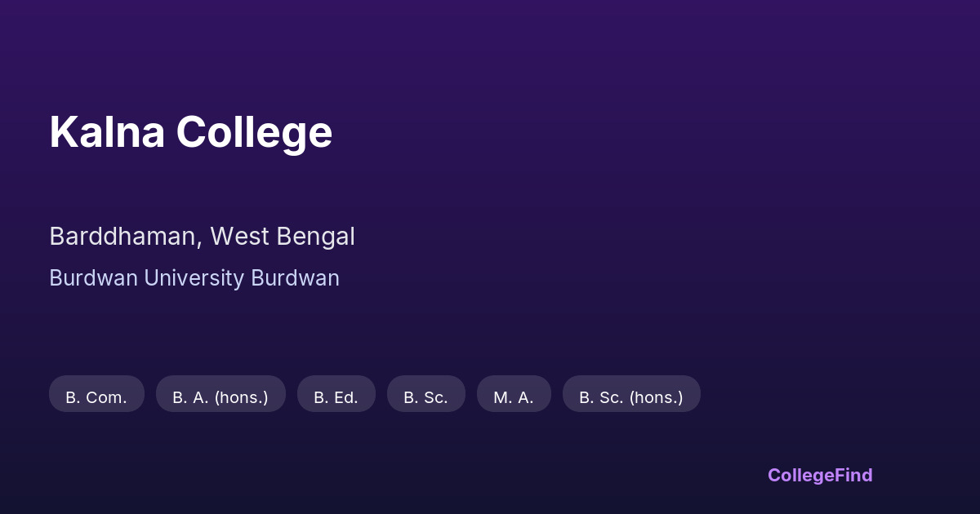Click the last Burdwan word in affiliation

295,278
